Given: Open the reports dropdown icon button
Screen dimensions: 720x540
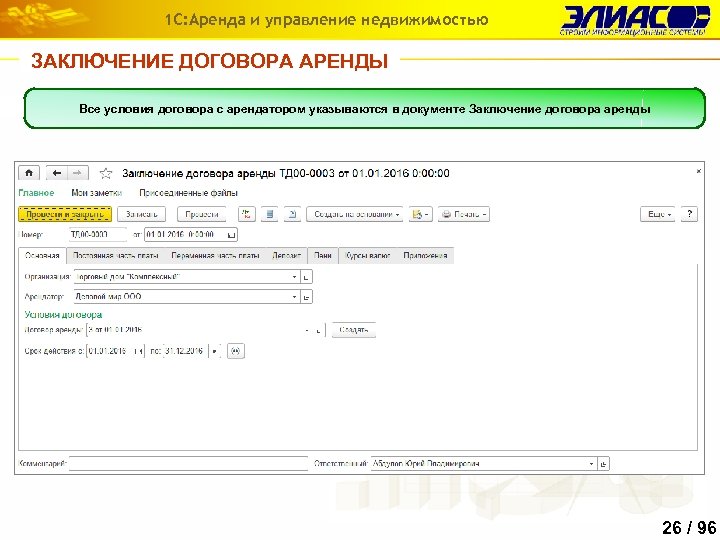Looking at the screenshot, I should pyautogui.click(x=421, y=214).
